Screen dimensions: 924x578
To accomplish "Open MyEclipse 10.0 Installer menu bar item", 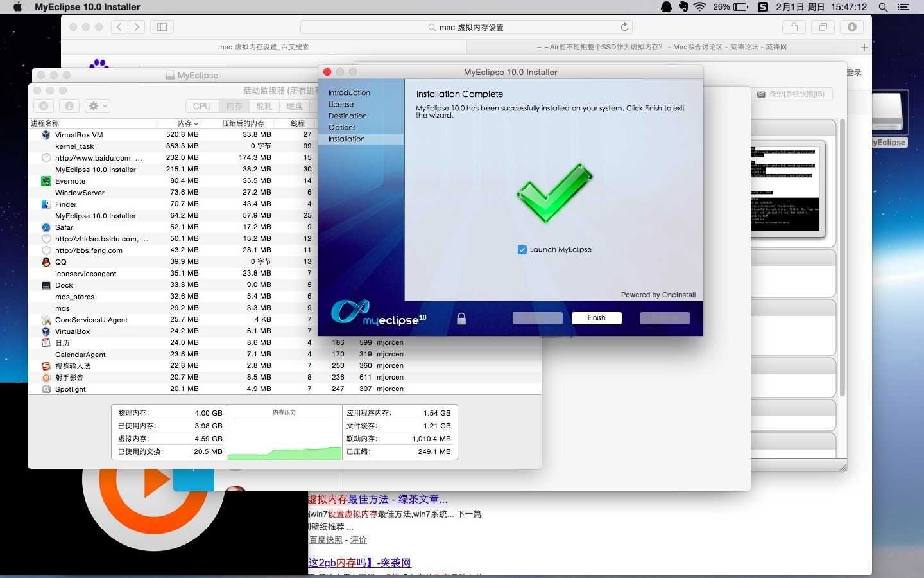I will point(87,7).
